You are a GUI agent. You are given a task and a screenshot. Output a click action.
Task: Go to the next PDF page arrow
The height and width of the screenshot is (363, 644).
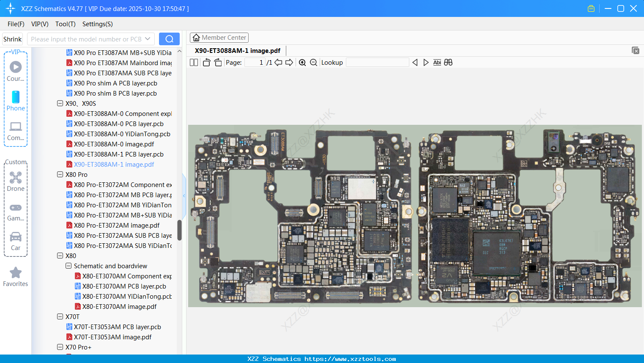point(289,63)
